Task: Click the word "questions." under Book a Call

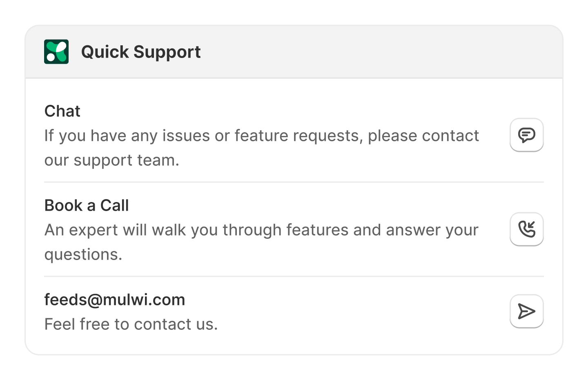Action: coord(83,254)
